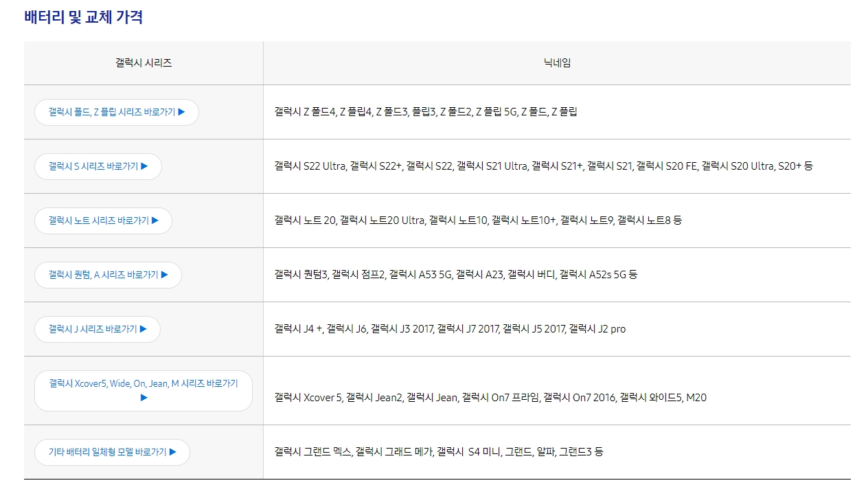Image resolution: width=868 pixels, height=496 pixels.
Task: Open the 갤럭시 Xcover5, Wide, On 시리즈 바로가기 link
Action: click(x=143, y=390)
